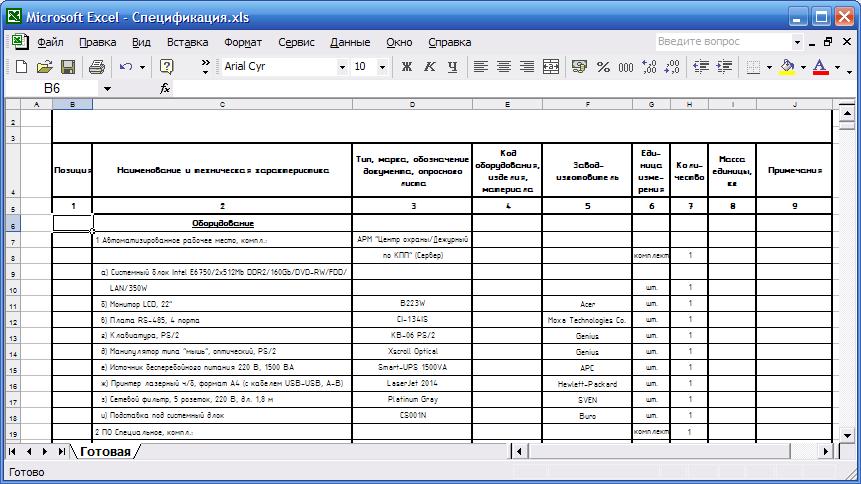Open the font size dropdown
The width and height of the screenshot is (861, 484).
coord(384,67)
